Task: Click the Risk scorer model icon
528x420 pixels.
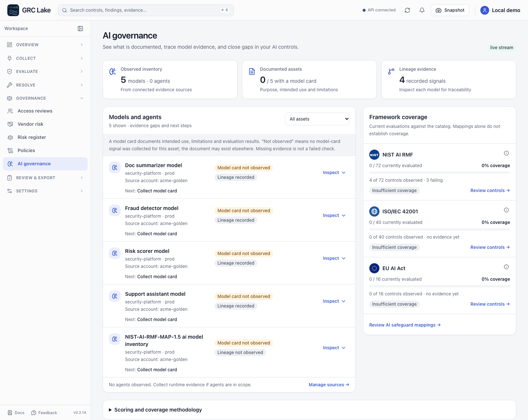Action: pos(115,253)
